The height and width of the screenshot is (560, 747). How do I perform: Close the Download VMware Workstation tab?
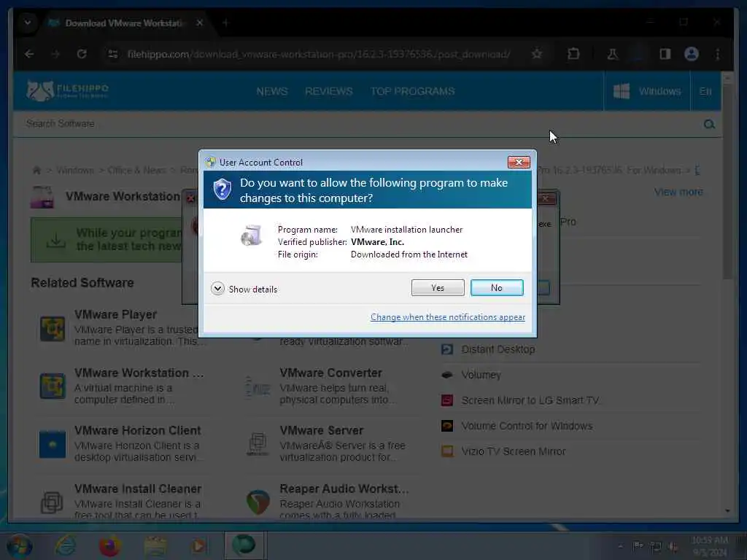coord(200,23)
